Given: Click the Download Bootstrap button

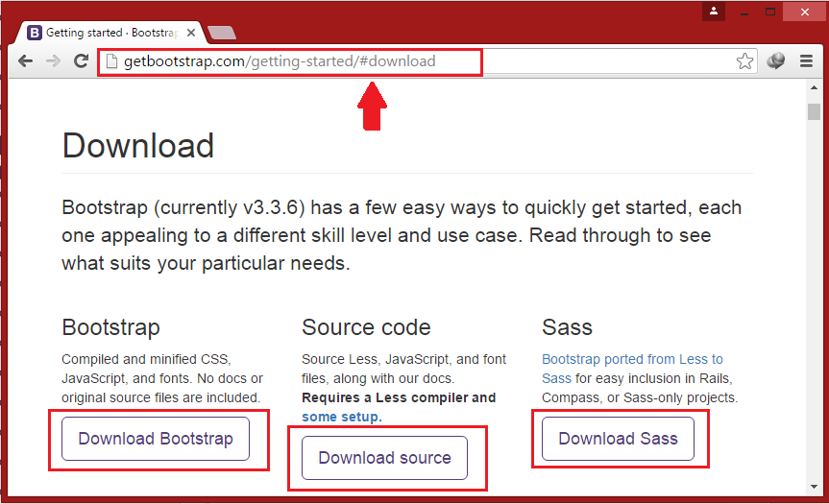Looking at the screenshot, I should [156, 439].
